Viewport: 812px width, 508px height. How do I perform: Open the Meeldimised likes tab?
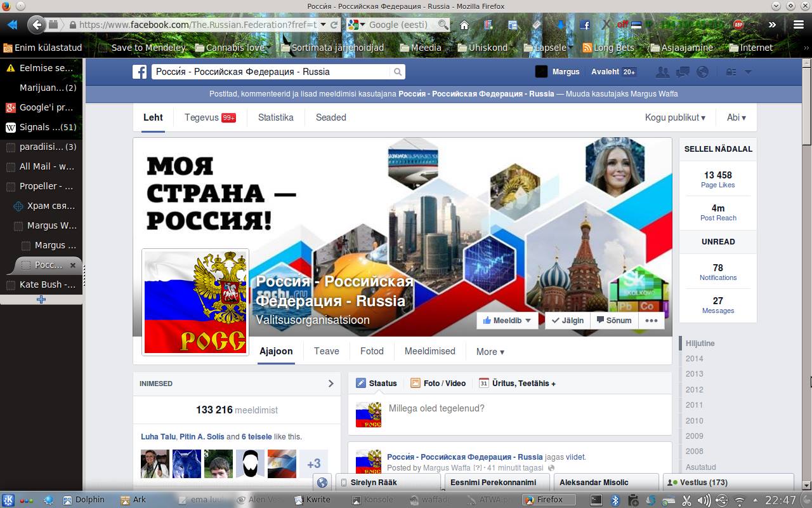pos(430,351)
